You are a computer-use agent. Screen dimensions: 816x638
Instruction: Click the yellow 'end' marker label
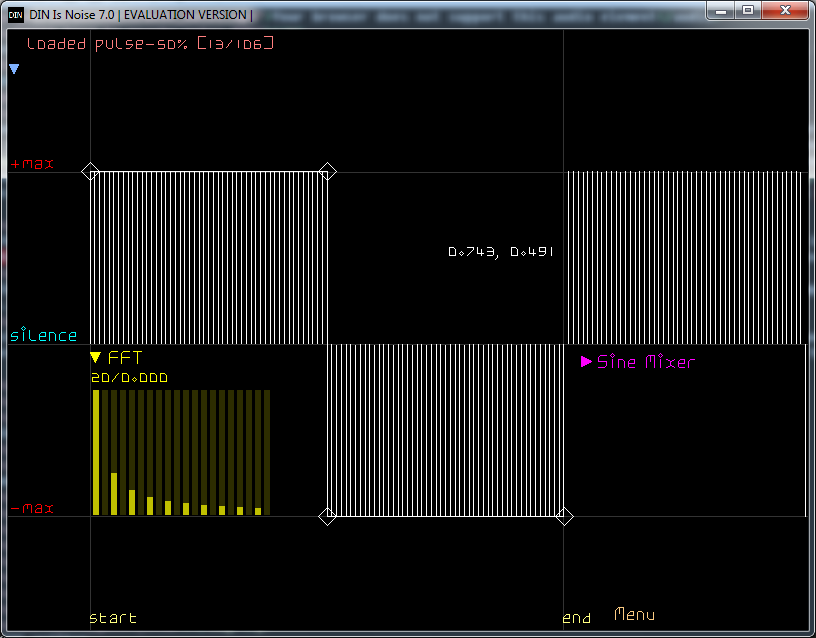pyautogui.click(x=577, y=618)
